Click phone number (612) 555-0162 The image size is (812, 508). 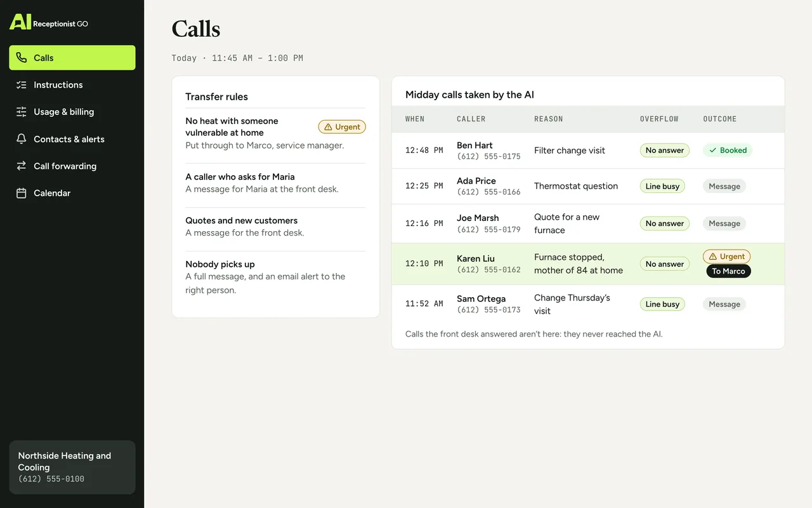tap(488, 270)
